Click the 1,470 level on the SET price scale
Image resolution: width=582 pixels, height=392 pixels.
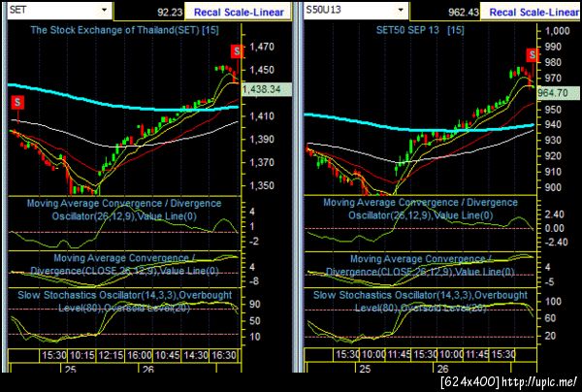click(262, 47)
